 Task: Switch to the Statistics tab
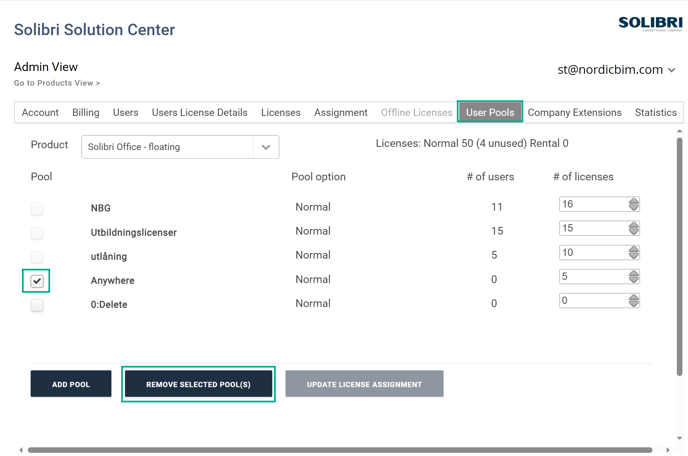656,112
